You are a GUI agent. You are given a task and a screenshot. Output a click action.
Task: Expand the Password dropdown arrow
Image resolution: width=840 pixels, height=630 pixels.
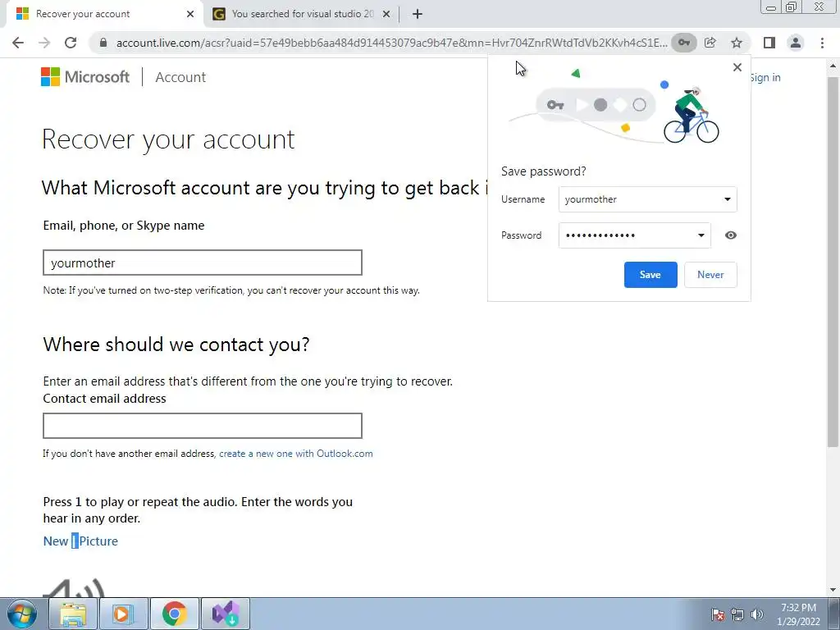701,235
